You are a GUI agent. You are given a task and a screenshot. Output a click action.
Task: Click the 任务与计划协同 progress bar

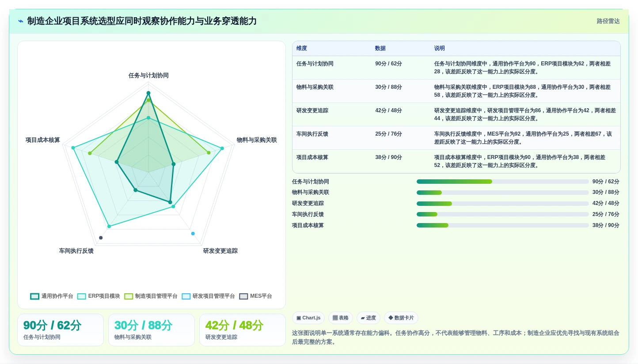coord(503,182)
